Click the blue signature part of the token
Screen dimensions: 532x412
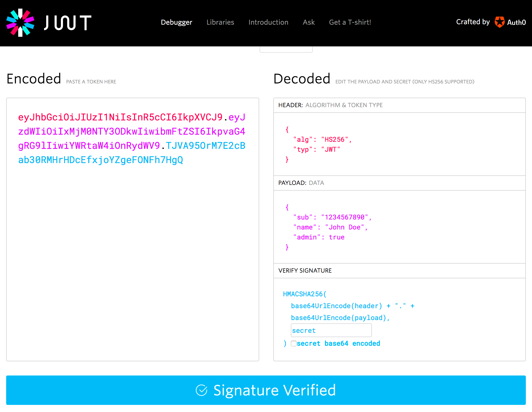100,160
